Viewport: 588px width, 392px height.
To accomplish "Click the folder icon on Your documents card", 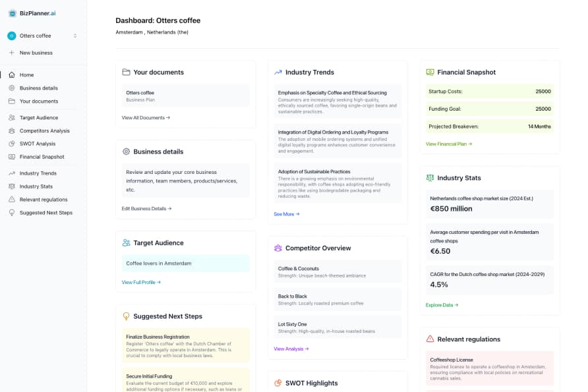I will (126, 72).
